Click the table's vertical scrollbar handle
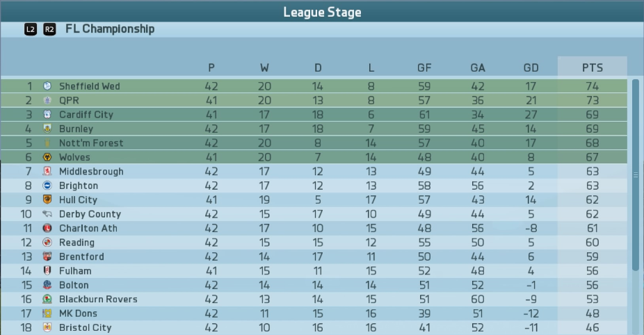This screenshot has width=644, height=335. click(x=636, y=175)
